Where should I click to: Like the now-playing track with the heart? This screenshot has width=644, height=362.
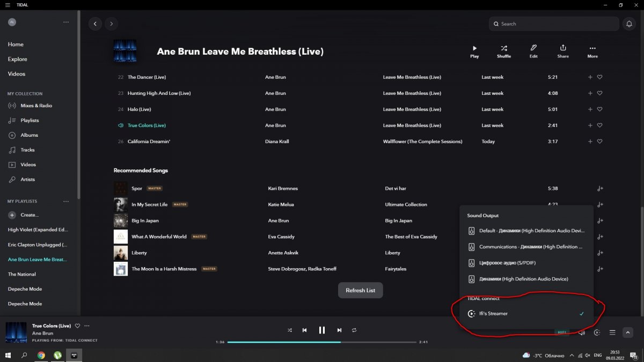(77, 326)
